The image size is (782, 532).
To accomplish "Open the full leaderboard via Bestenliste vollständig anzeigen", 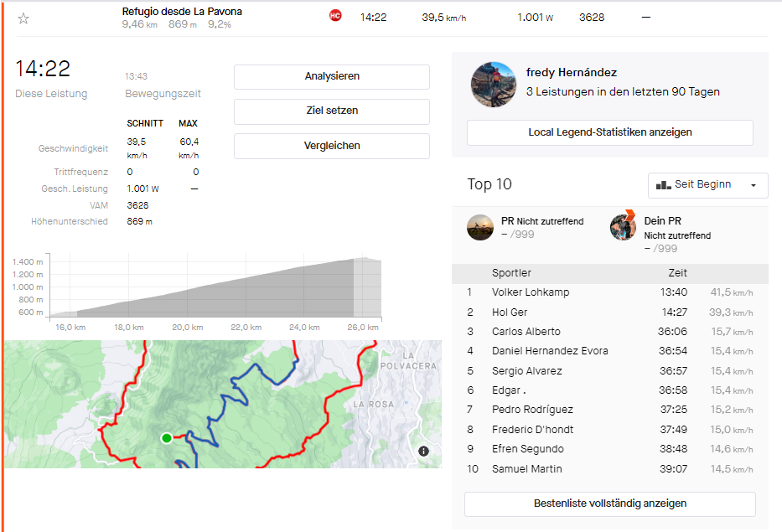I will tap(609, 504).
